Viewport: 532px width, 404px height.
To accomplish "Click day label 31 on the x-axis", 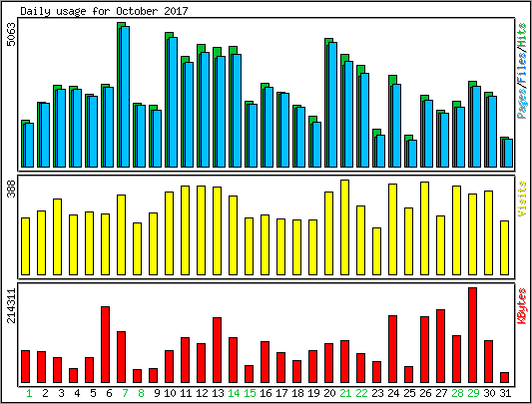I will [505, 393].
